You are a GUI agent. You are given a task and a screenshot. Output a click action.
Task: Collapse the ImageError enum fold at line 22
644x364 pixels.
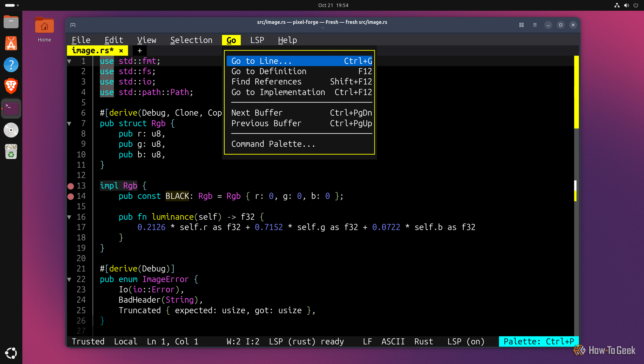(x=69, y=279)
